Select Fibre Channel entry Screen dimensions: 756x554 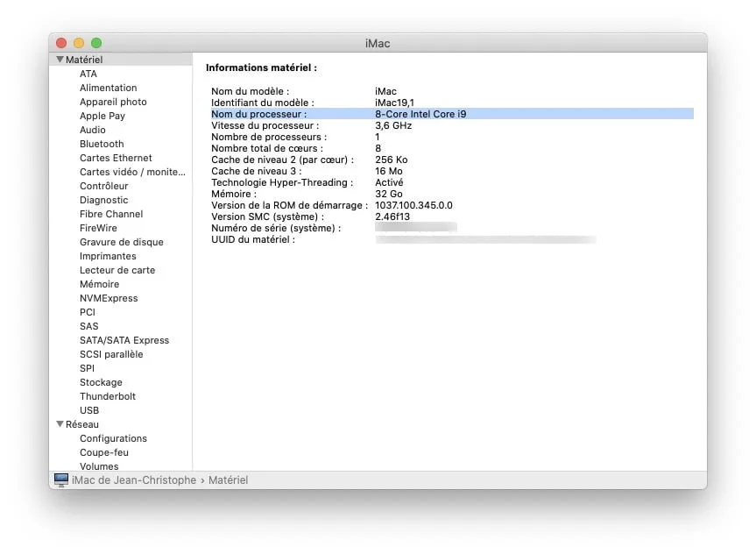tap(111, 214)
